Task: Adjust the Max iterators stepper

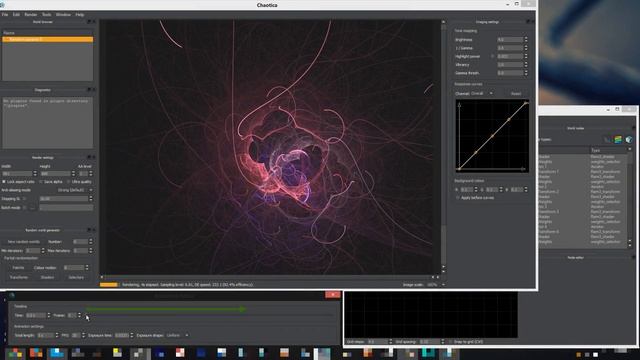Action: point(91,251)
